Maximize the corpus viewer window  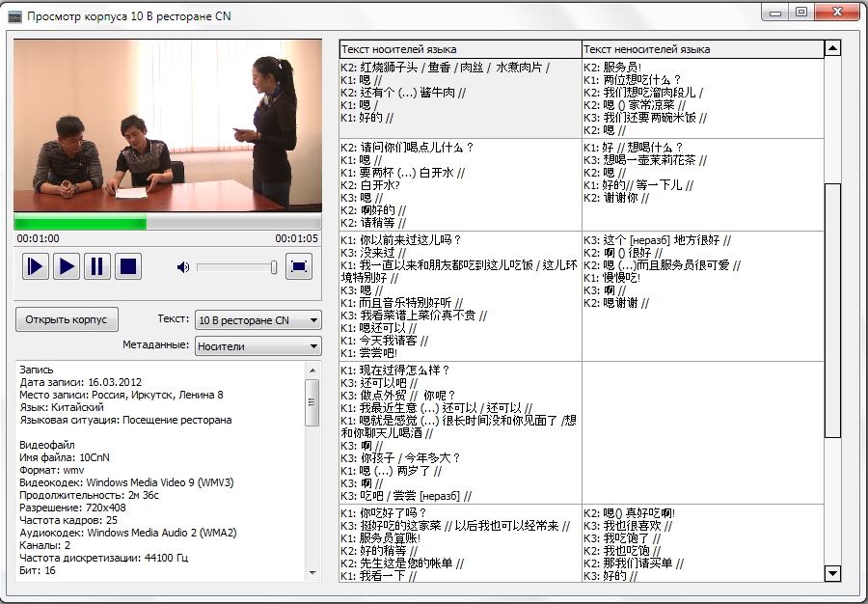pos(800,12)
